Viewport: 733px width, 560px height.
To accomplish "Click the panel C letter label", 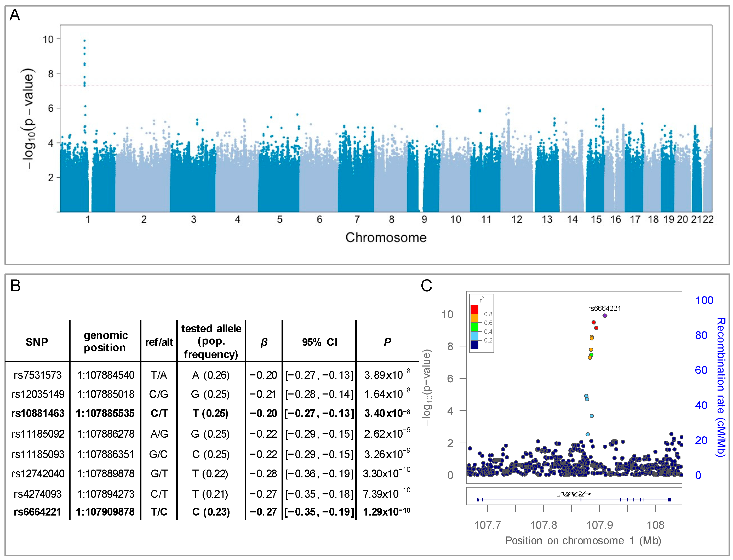I will click(426, 286).
